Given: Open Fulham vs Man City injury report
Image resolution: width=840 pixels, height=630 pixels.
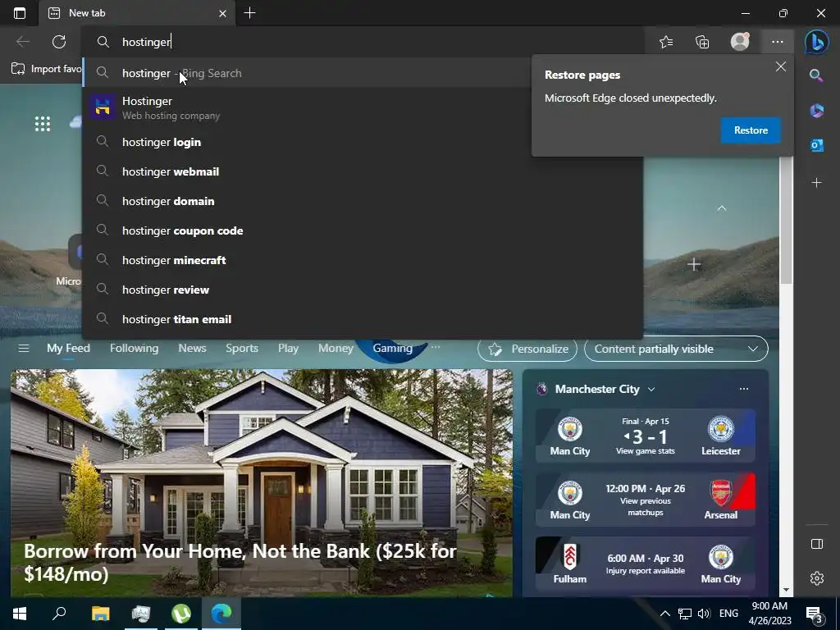Looking at the screenshot, I should [x=646, y=564].
